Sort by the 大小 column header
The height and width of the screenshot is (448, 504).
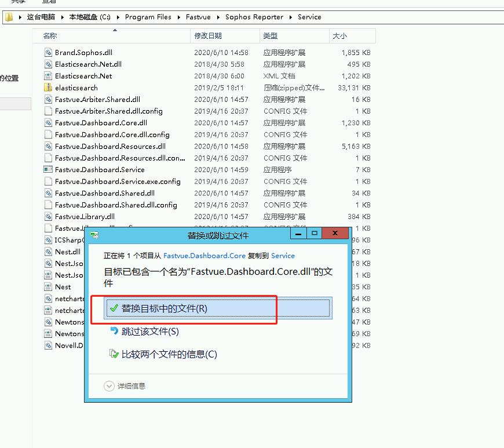(x=352, y=36)
